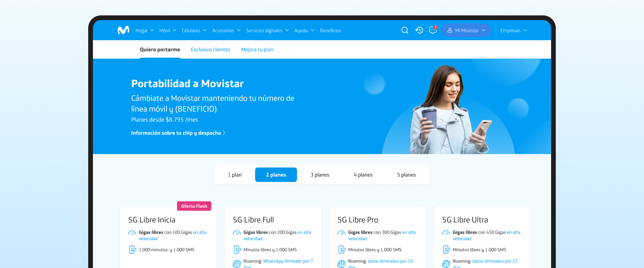This screenshot has height=268, width=644.
Task: Expand the Empresas dropdown
Action: click(x=514, y=30)
